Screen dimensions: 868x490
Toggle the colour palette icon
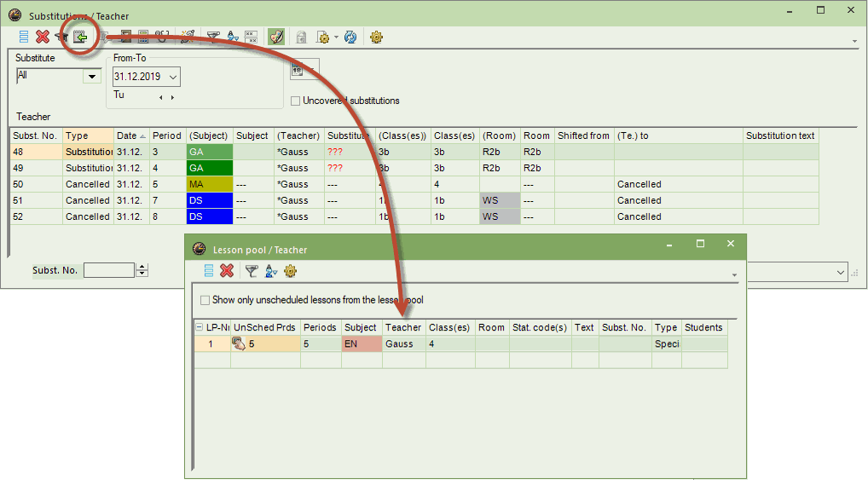pyautogui.click(x=275, y=37)
